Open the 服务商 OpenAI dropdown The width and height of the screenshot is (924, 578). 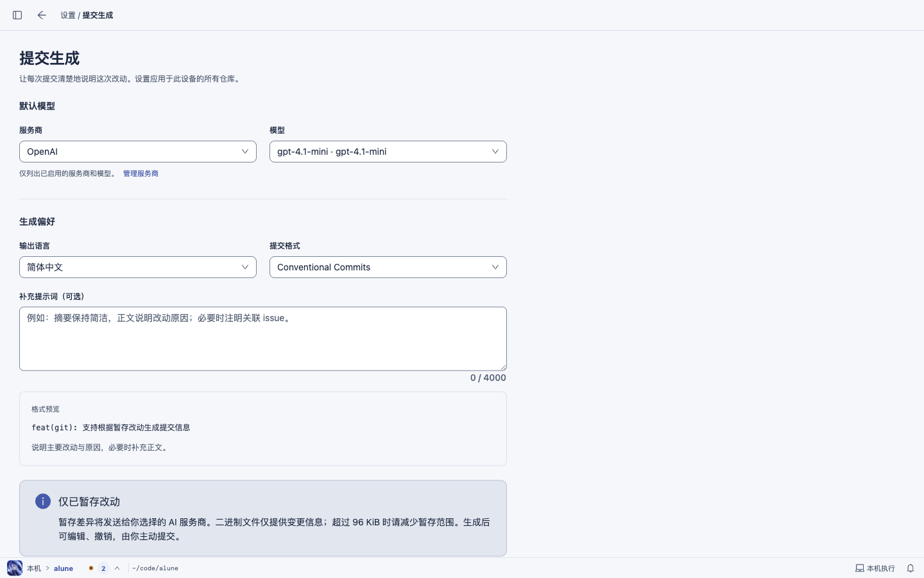pos(138,152)
